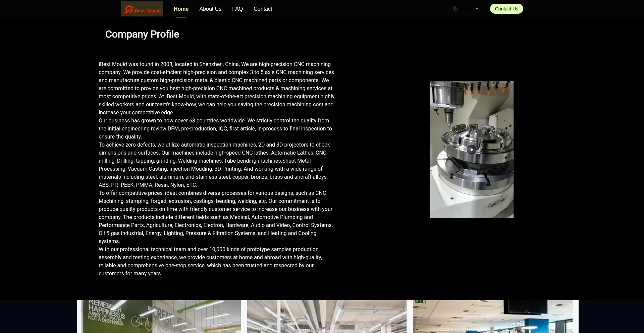
Task: Play the CNC machining video
Action: click(472, 150)
